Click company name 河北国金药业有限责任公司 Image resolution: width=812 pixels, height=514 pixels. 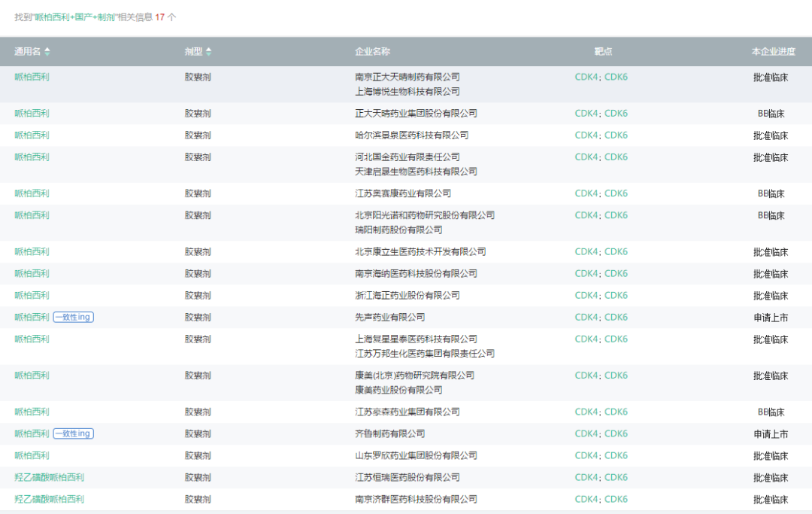(408, 157)
